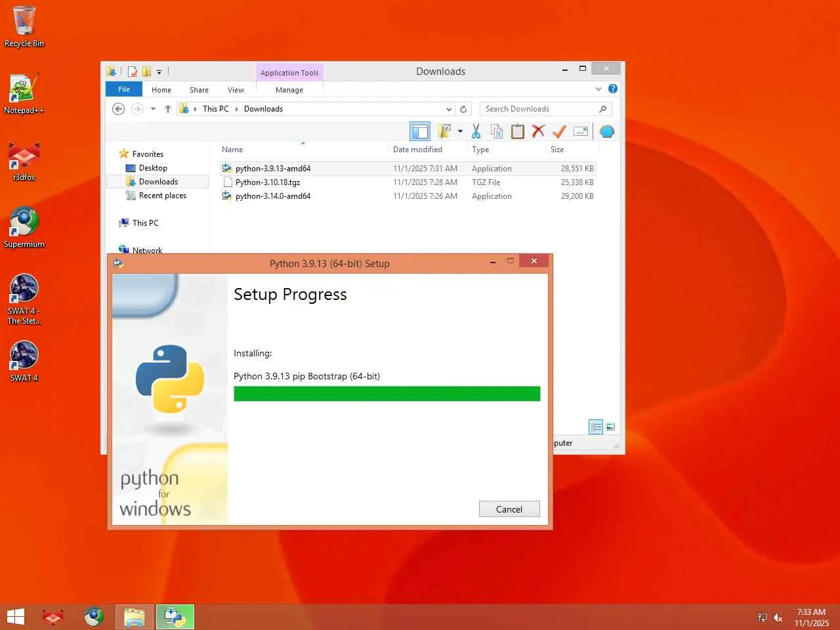This screenshot has height=630, width=840.
Task: Click the blue shell icon in Explorer toolbar
Action: click(607, 131)
